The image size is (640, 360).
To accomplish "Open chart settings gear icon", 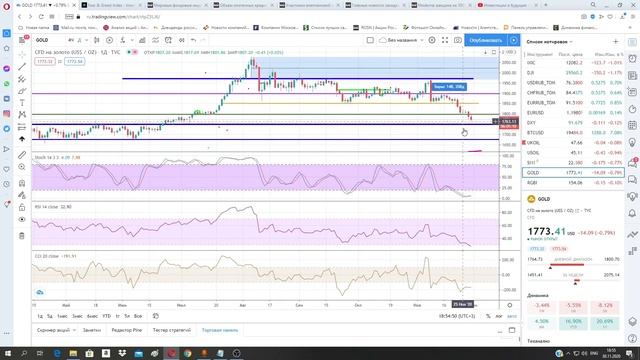I will tap(432, 40).
